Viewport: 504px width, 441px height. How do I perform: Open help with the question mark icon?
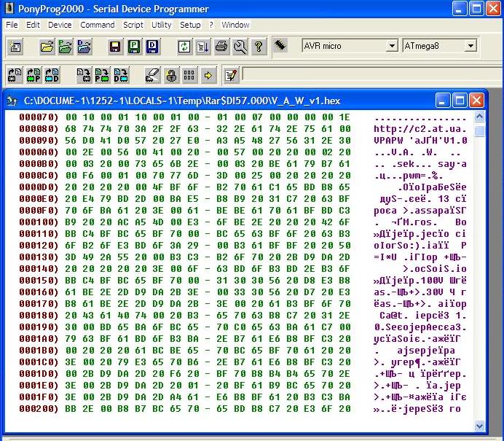259,47
